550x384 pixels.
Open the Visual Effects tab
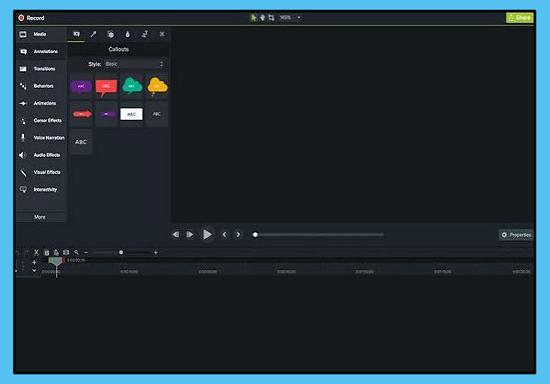coord(41,172)
